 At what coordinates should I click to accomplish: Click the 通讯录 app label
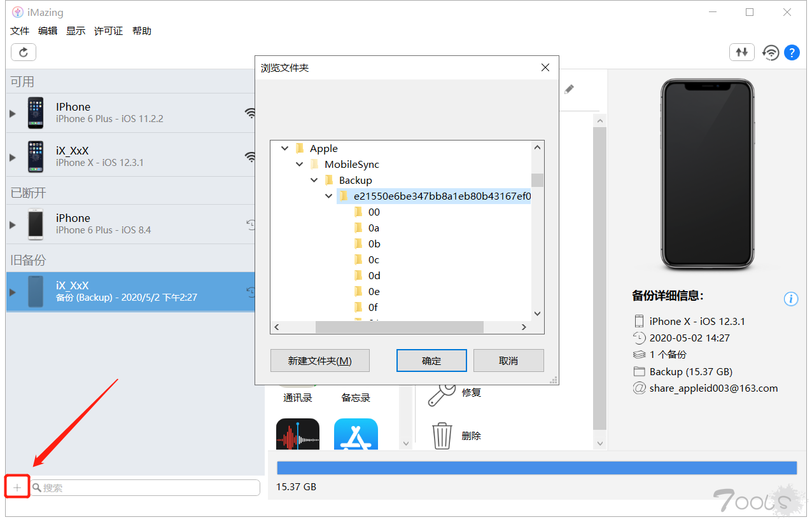[298, 397]
